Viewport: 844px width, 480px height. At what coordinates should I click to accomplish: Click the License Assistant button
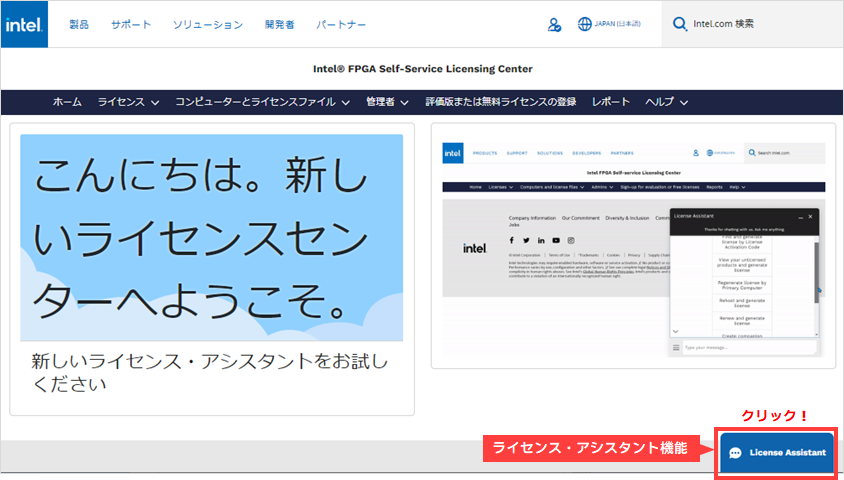point(777,453)
